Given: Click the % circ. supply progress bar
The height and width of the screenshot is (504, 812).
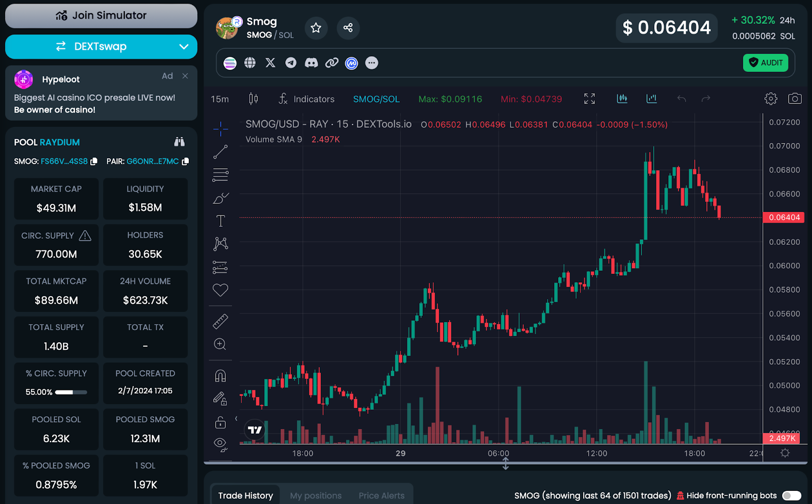Looking at the screenshot, I should click(71, 392).
